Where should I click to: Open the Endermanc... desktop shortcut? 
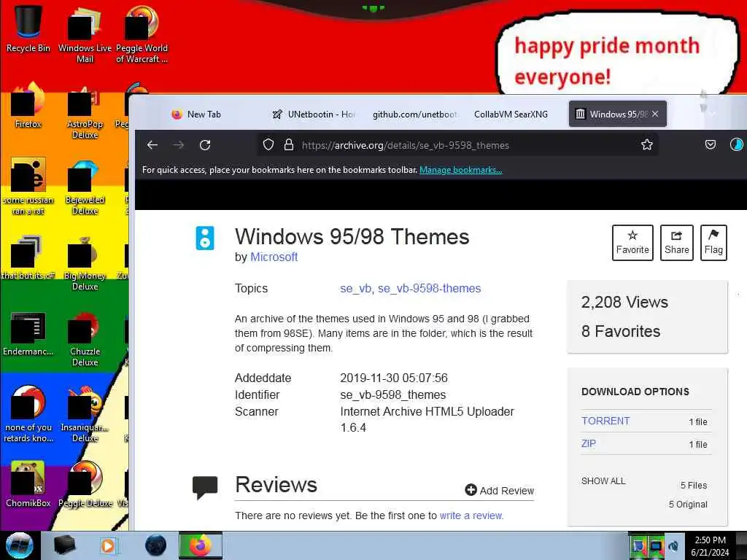(28, 334)
